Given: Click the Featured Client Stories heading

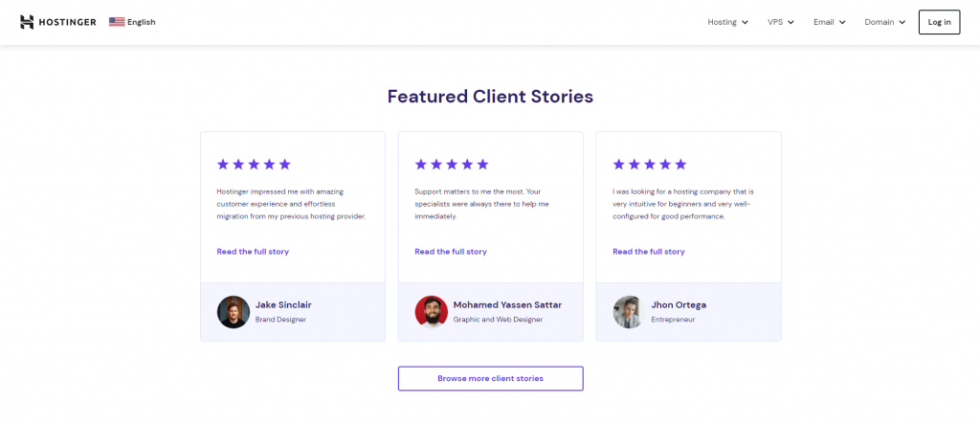Looking at the screenshot, I should pos(490,97).
